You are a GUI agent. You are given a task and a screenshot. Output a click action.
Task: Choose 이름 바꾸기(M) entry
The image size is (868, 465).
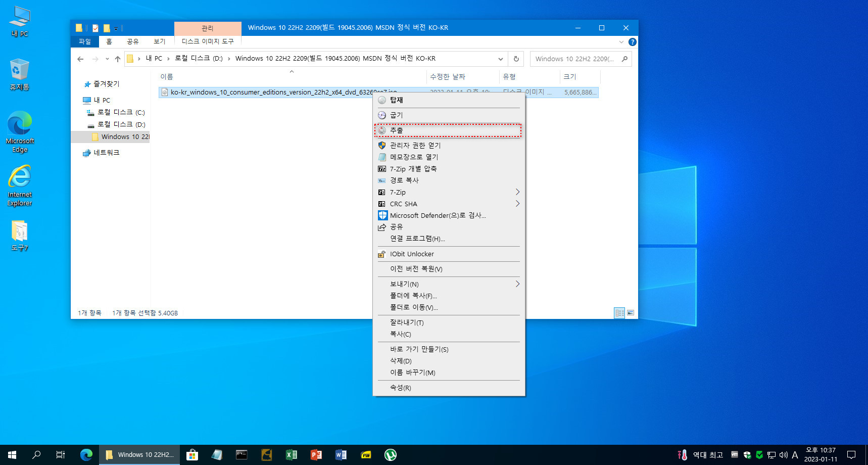[x=449, y=373]
